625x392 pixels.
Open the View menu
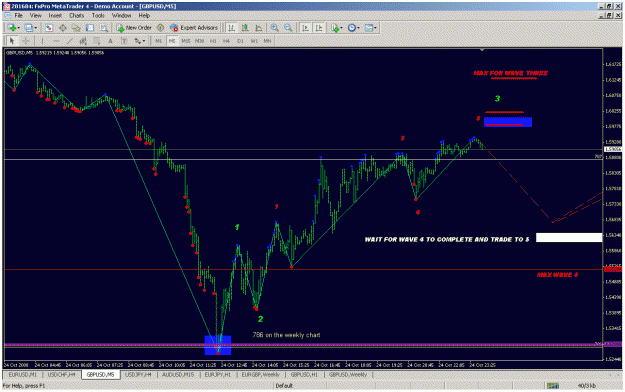coord(35,16)
